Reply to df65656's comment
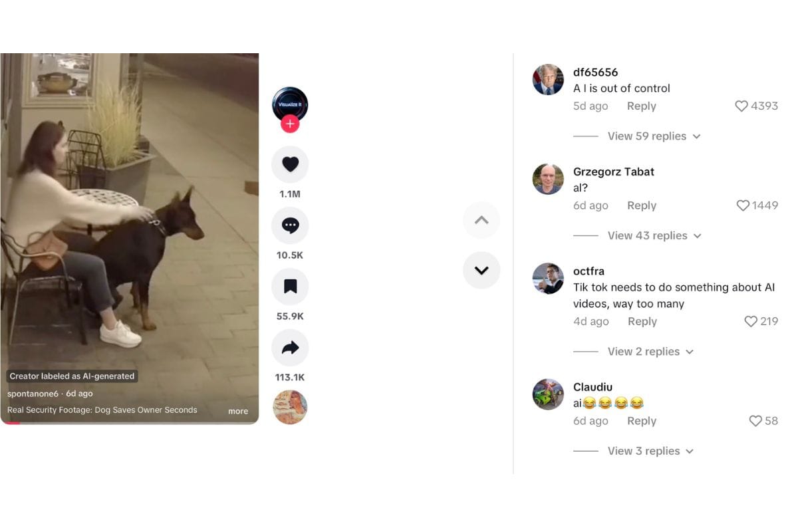 [642, 106]
